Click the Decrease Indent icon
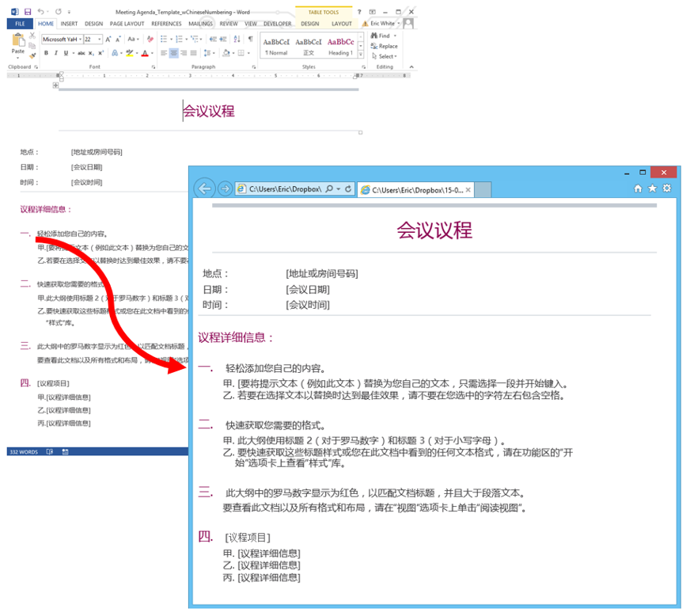This screenshot has height=616, width=690. click(x=213, y=39)
